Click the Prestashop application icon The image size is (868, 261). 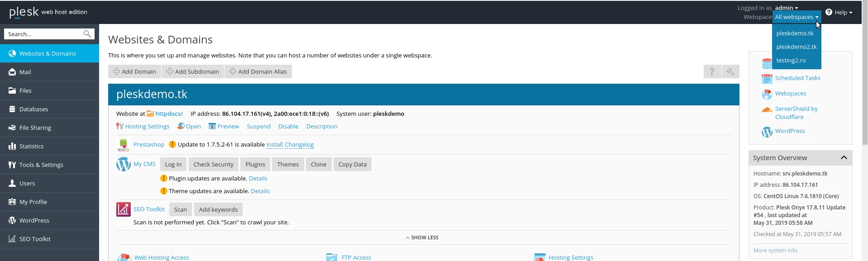point(123,145)
